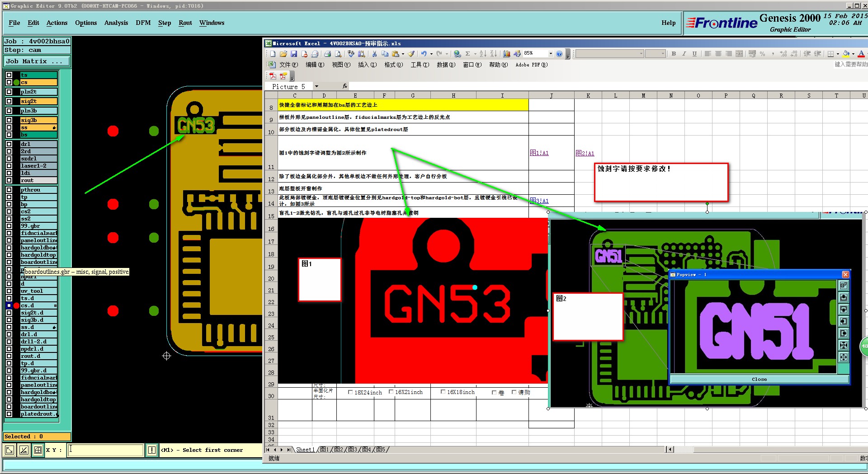Screen dimensions: 868x474
Task: Toggle the pln2t layer checkbox
Action: coord(9,92)
